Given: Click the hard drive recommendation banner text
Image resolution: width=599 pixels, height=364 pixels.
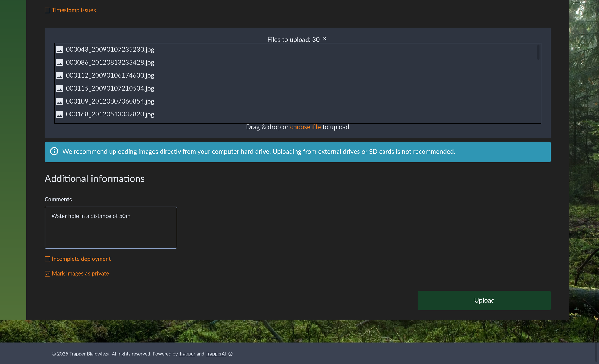Looking at the screenshot, I should (259, 152).
